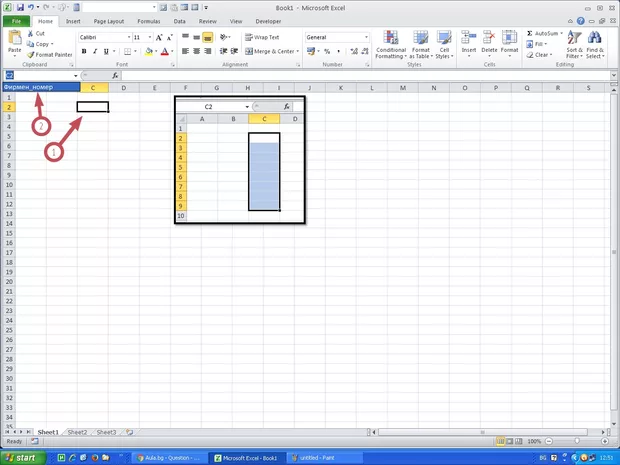Toggle Wrap Text on

tap(262, 37)
